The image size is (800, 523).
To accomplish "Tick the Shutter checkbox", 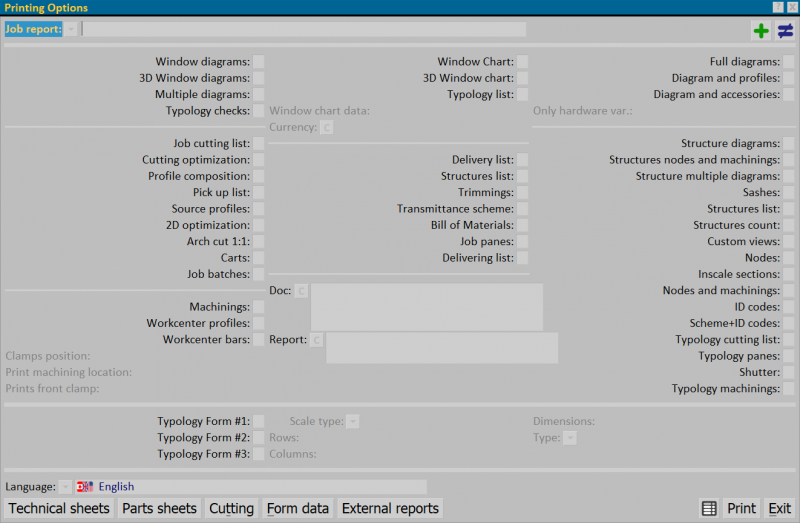I will 789,372.
